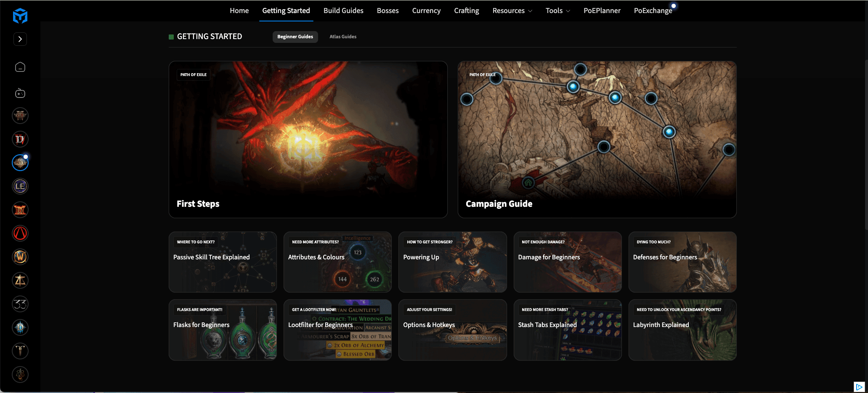This screenshot has height=393, width=868.
Task: Select the Expedition 33 sidebar icon
Action: pos(20,304)
